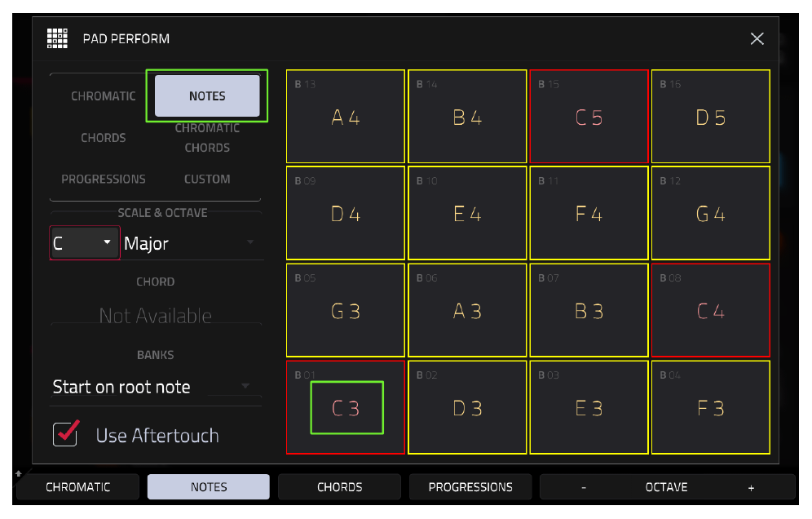Select Chromatic Chords mode
Viewport: 812px width, 519px height.
[207, 138]
